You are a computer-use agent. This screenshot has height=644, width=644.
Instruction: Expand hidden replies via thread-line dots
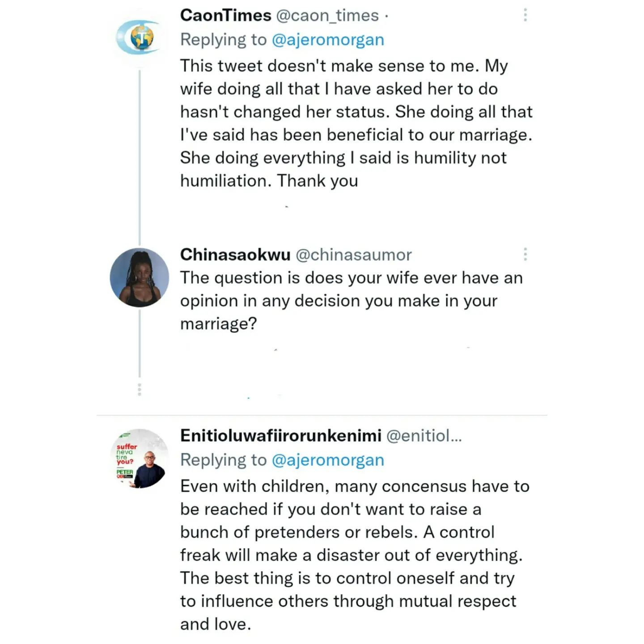pyautogui.click(x=140, y=389)
